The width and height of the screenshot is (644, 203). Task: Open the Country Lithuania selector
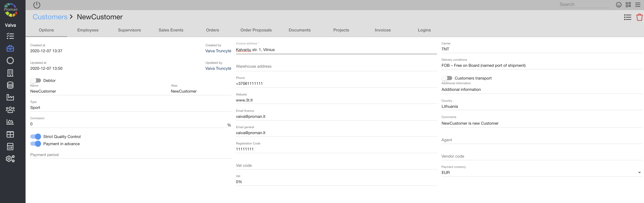click(541, 106)
